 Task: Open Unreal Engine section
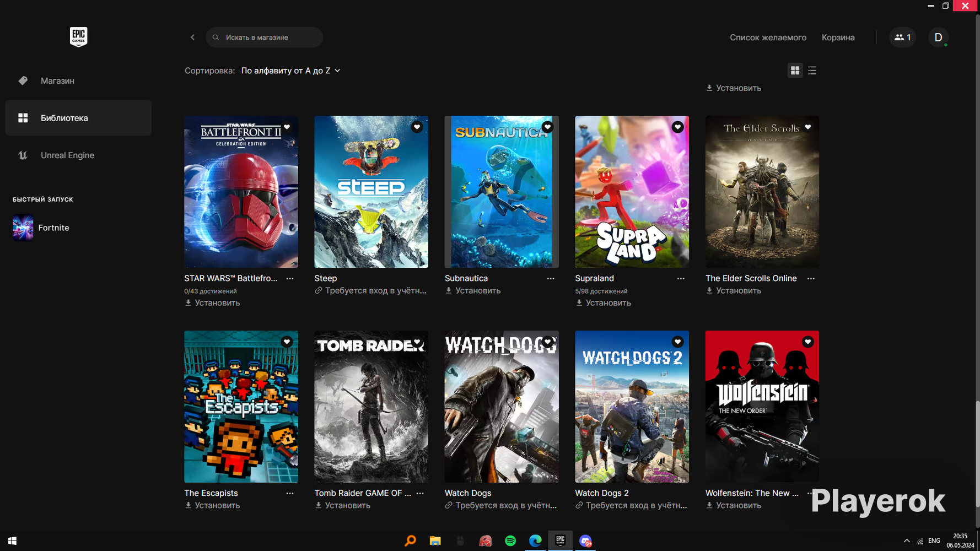pos(78,155)
